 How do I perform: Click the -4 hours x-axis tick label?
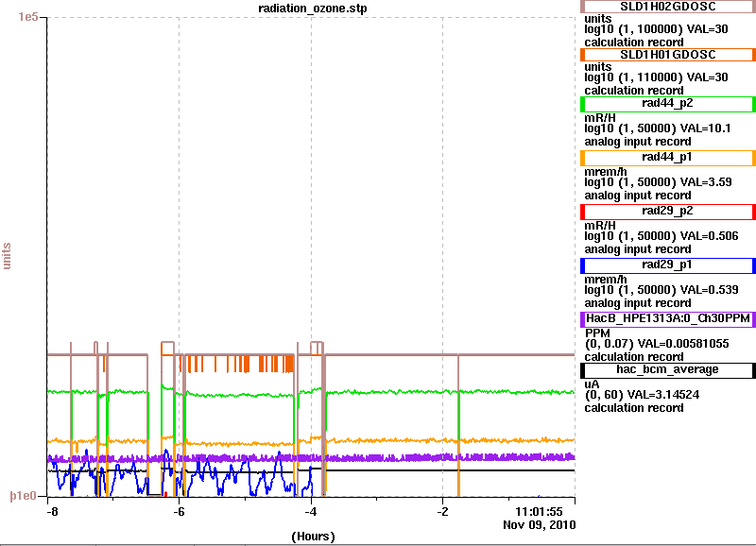(311, 512)
